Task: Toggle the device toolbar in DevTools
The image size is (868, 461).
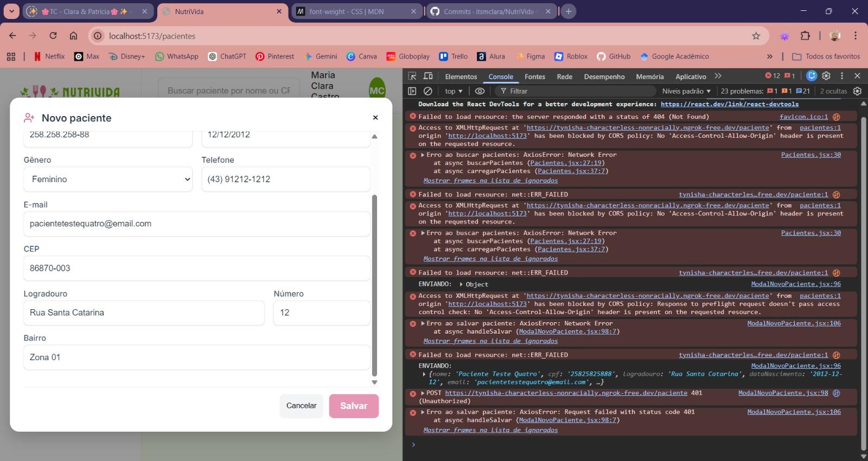Action: 428,76
